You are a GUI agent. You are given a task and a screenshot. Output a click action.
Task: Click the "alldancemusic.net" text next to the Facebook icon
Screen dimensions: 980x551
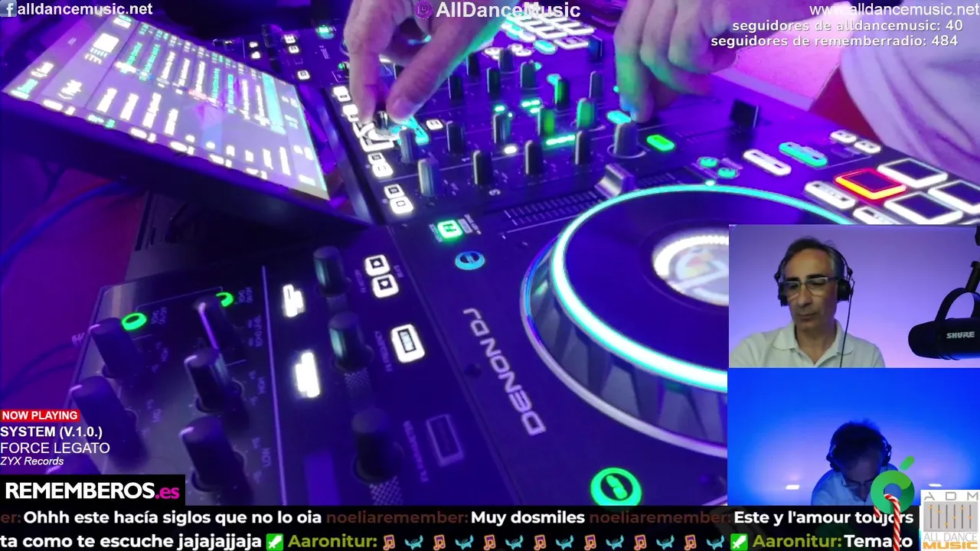pyautogui.click(x=85, y=9)
